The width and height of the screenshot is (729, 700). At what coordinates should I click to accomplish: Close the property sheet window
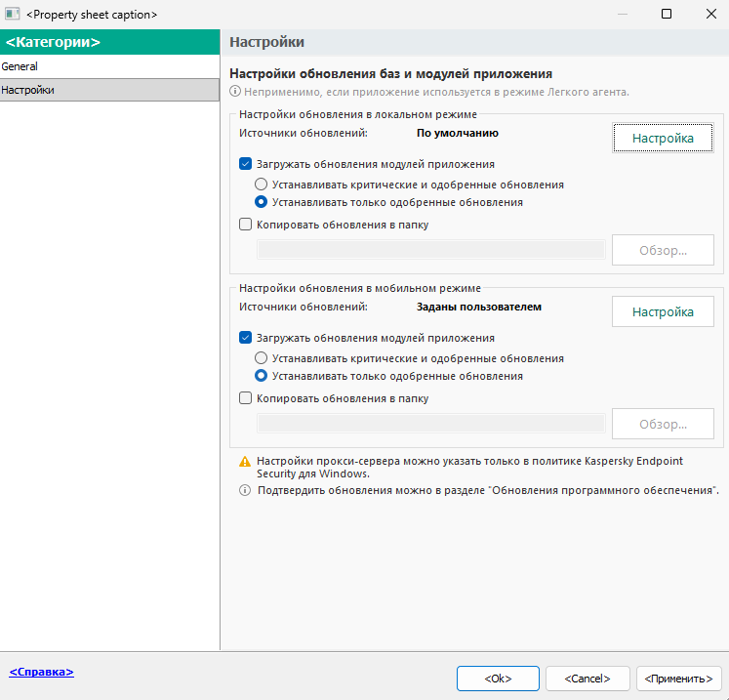(x=710, y=14)
